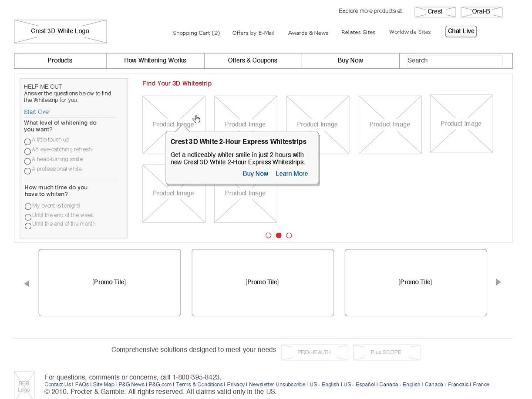Open Terms & Conditions footer link
This screenshot has width=532, height=399.
199,385
